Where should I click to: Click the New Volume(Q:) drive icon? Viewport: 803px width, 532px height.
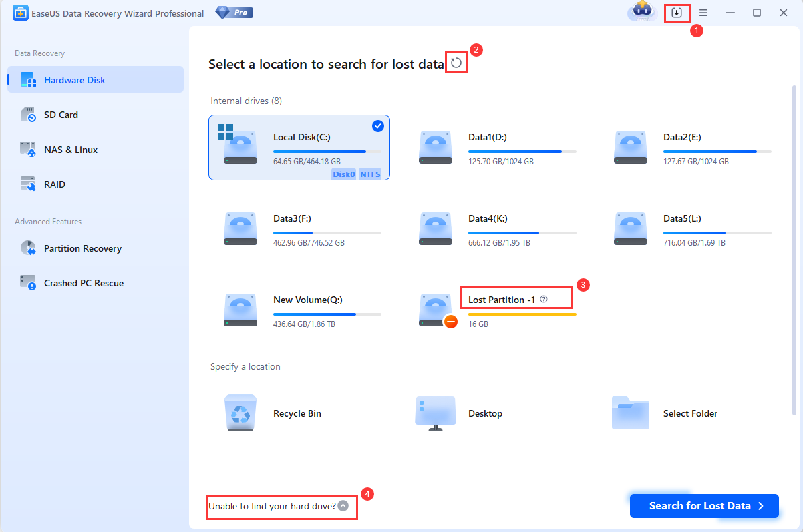(240, 310)
